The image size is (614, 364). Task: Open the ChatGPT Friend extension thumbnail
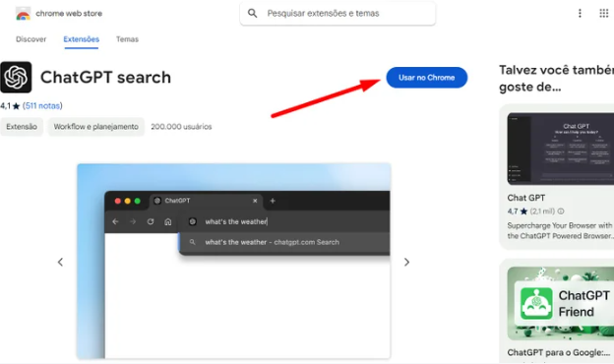coord(561,303)
